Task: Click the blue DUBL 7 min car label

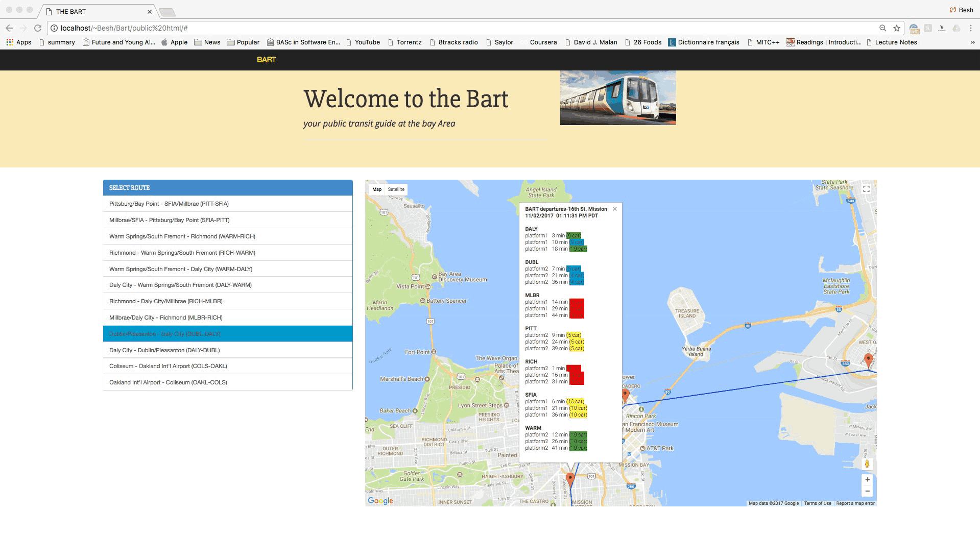Action: tap(573, 269)
